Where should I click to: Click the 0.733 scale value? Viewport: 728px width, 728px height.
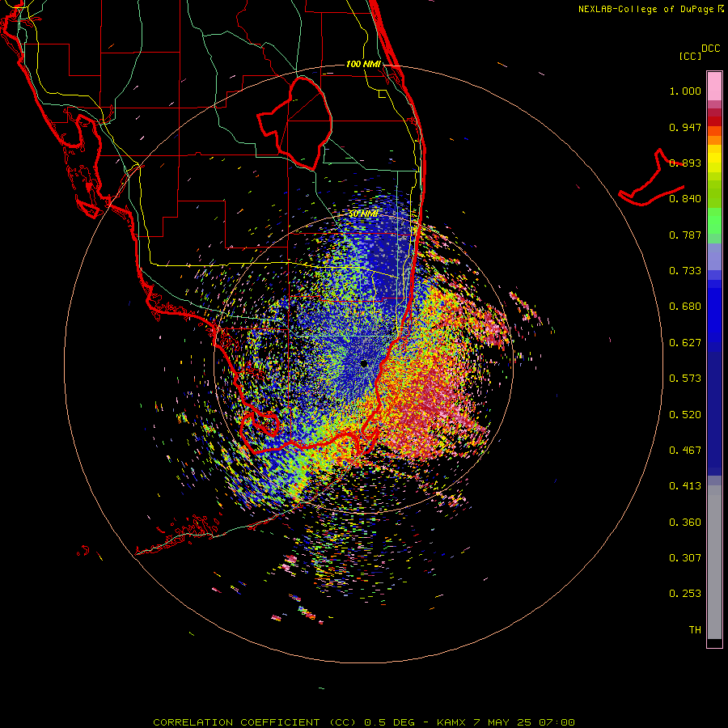pos(685,271)
